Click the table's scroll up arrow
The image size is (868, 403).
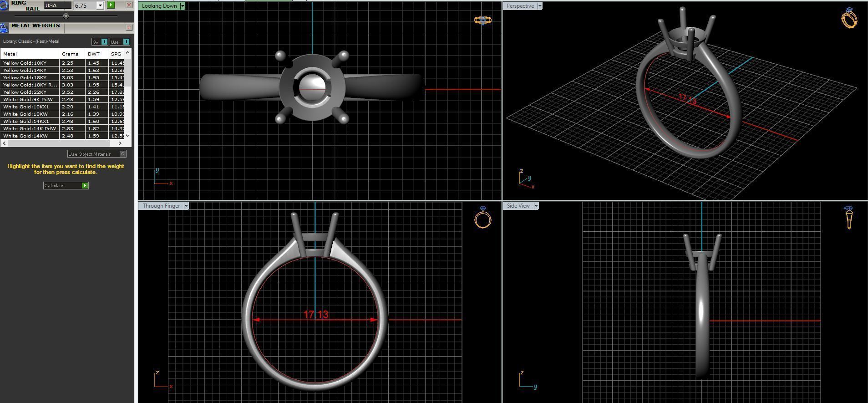[x=128, y=53]
